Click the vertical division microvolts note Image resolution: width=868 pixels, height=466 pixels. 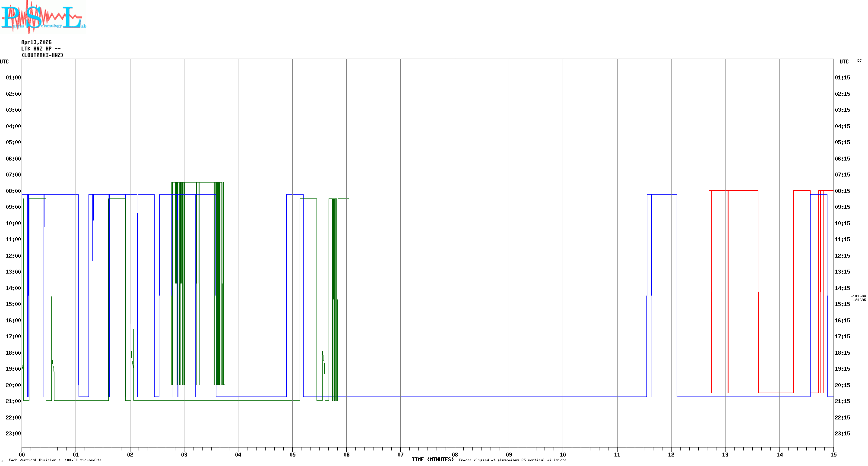click(55, 460)
